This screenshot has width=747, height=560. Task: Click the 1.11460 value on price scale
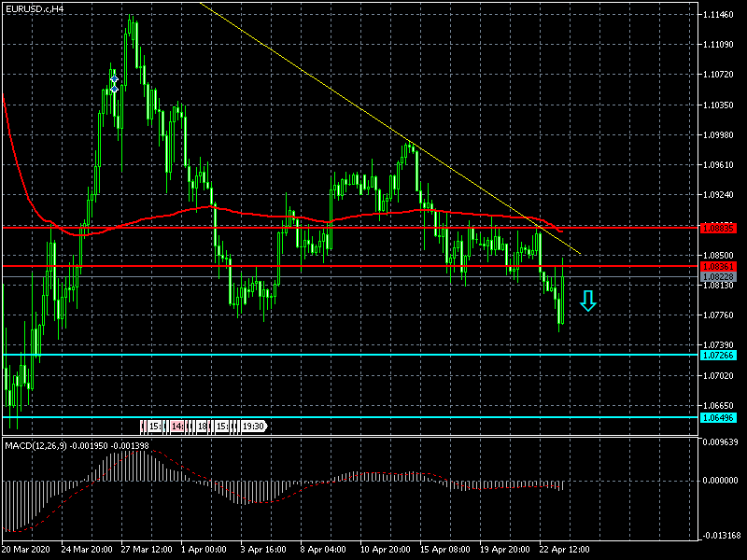click(x=720, y=15)
